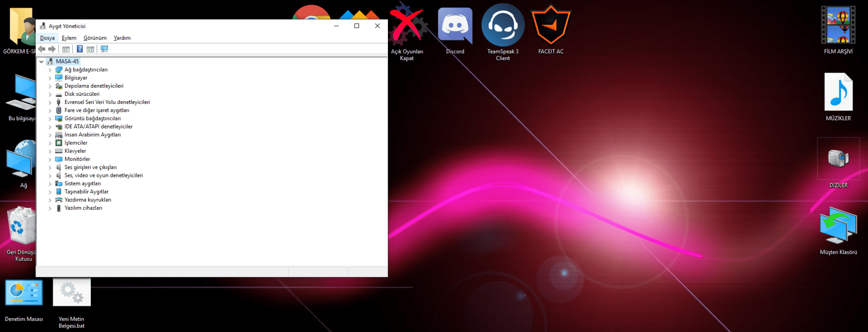Expand the İşlemciler category arrow
The height and width of the screenshot is (332, 868).
pyautogui.click(x=50, y=143)
